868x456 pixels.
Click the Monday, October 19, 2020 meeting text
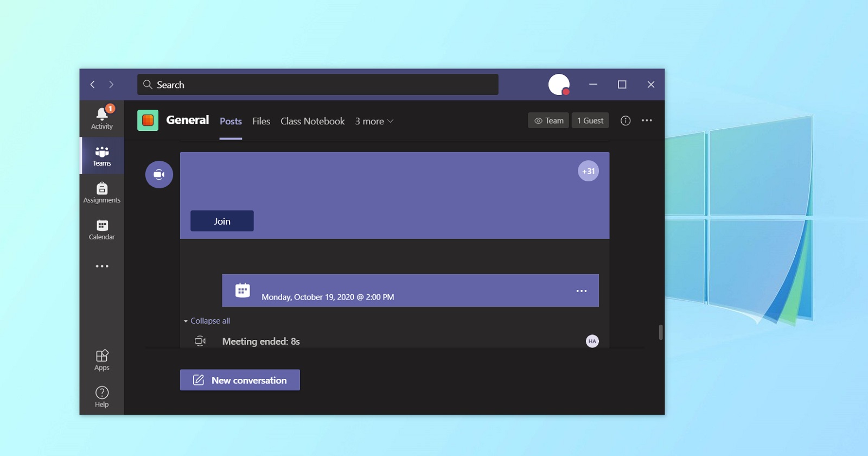coord(328,297)
